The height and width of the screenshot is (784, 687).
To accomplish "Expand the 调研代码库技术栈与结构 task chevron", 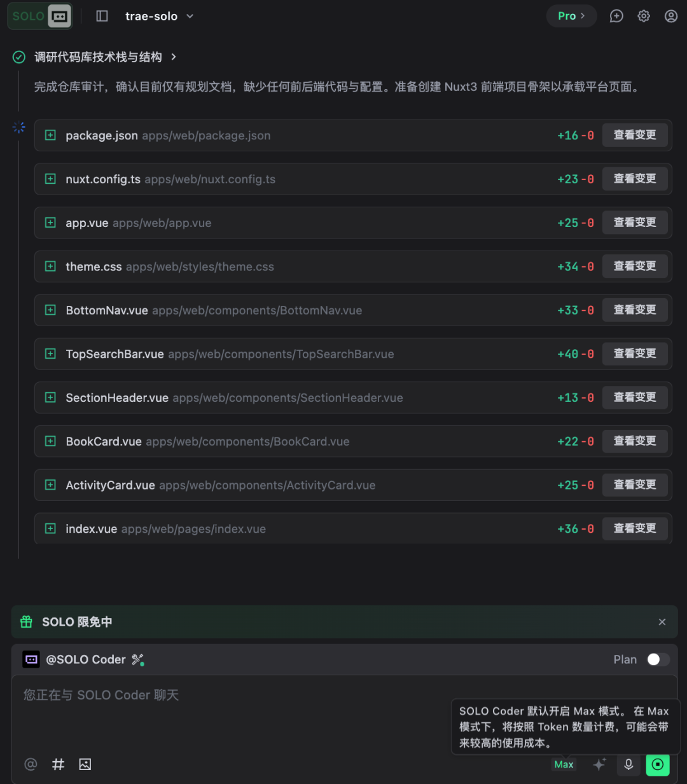I will (x=173, y=57).
